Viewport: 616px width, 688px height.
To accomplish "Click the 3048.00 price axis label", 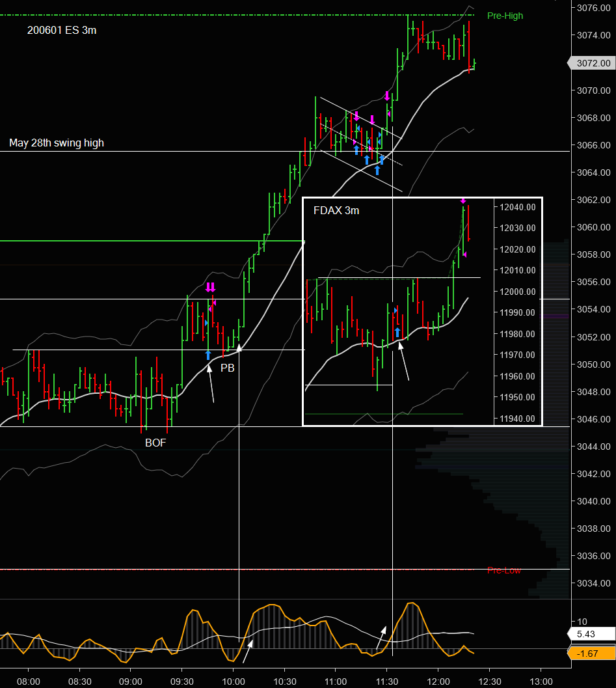I will [594, 391].
